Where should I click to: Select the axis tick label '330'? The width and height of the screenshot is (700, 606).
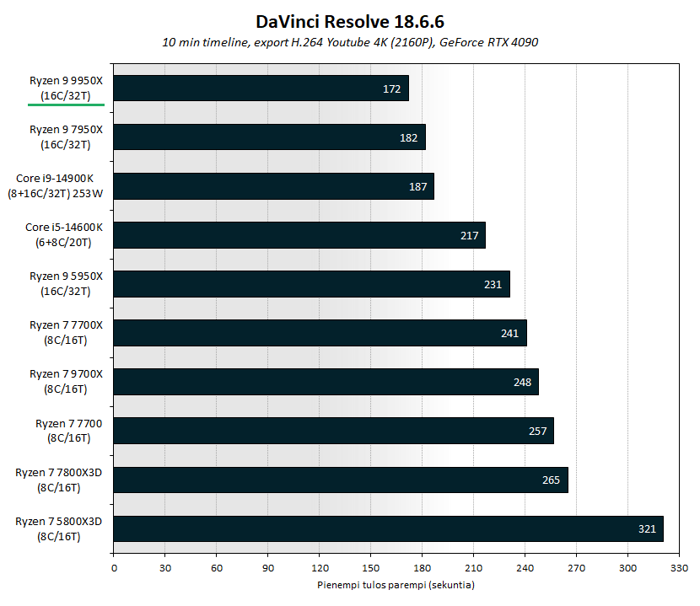(679, 568)
